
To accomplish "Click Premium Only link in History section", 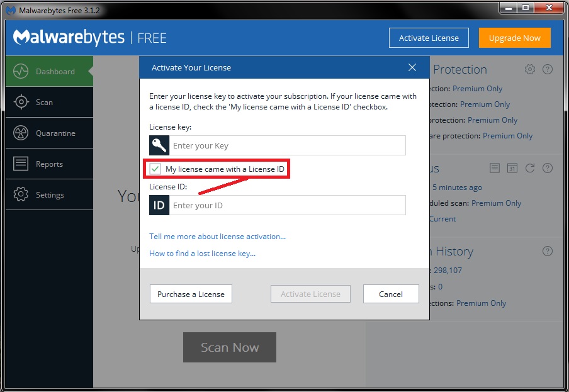I will pyautogui.click(x=481, y=303).
